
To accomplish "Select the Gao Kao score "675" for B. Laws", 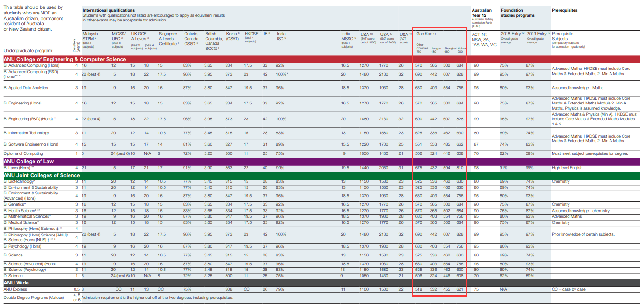I will pos(419,168).
